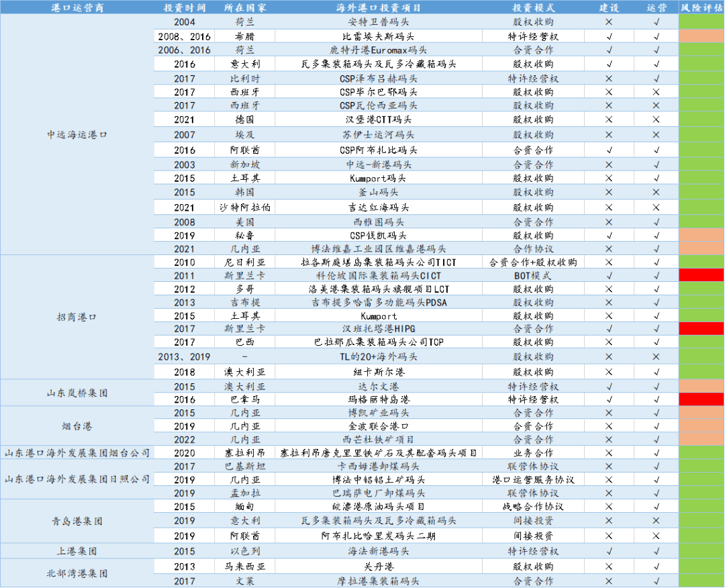
Task: Click the 山东岚桥集团 operator cell
Action: pos(77,393)
